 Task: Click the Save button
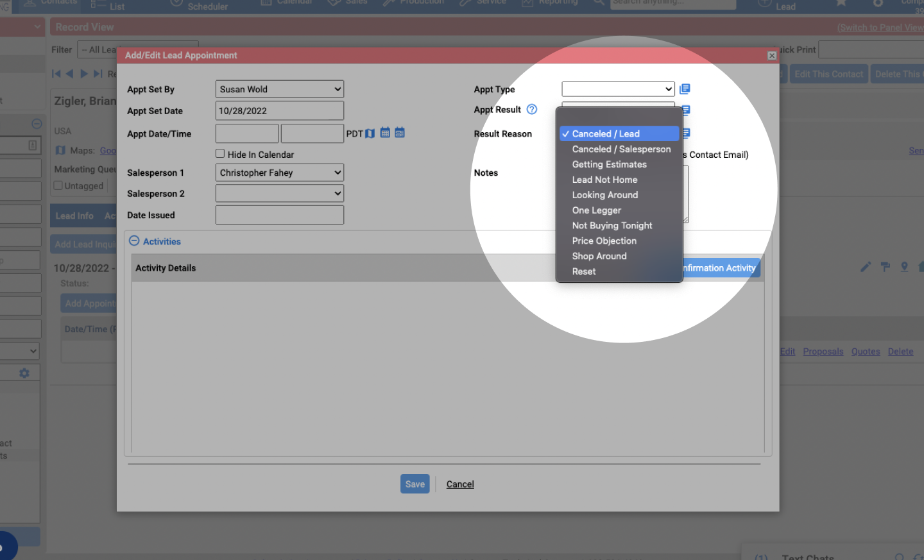pyautogui.click(x=415, y=484)
